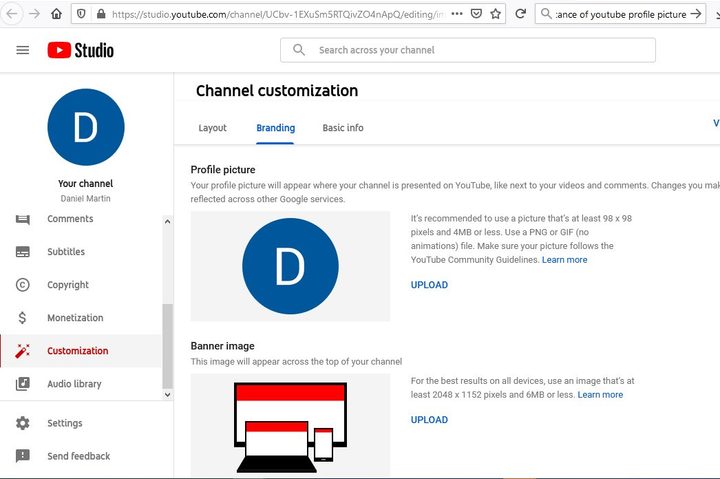Open Learn more about profile picture guidelines
Screen dimensions: 720x479
pyautogui.click(x=564, y=260)
